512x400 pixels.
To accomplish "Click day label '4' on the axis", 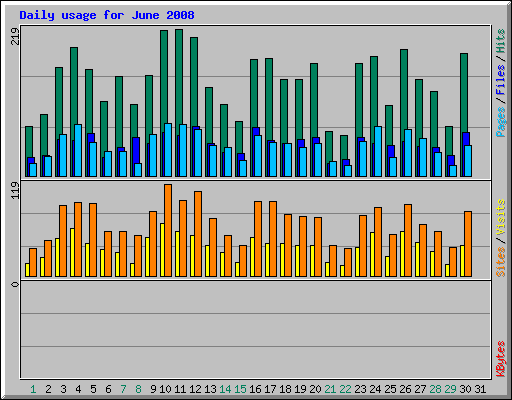I will click(x=78, y=389).
